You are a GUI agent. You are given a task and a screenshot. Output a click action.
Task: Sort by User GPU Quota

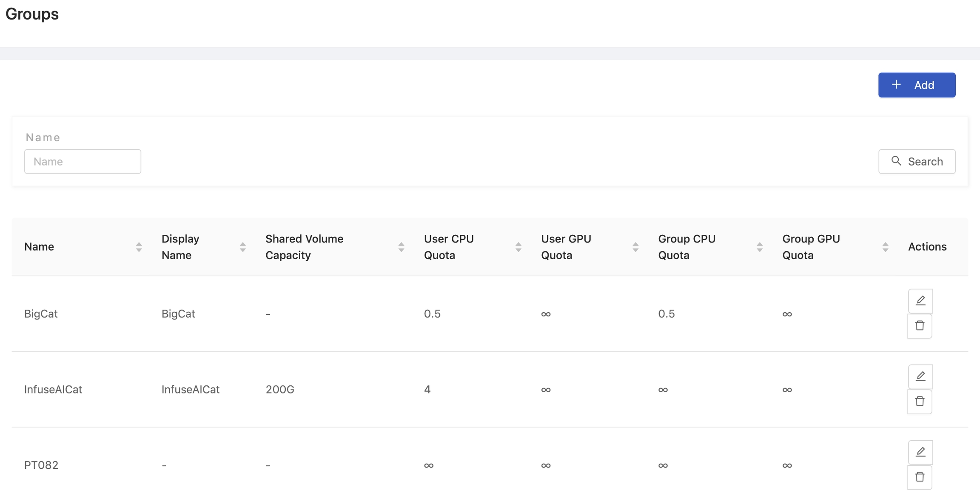635,247
